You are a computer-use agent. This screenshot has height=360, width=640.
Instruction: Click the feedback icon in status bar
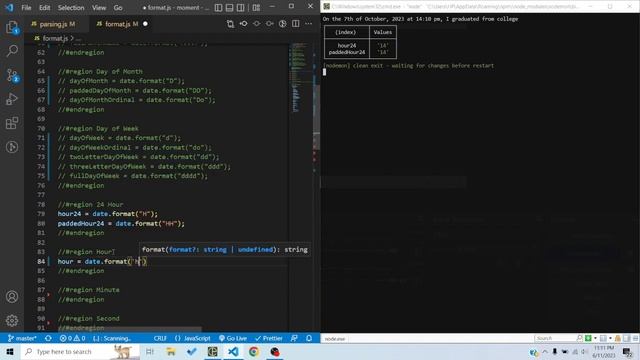294,338
